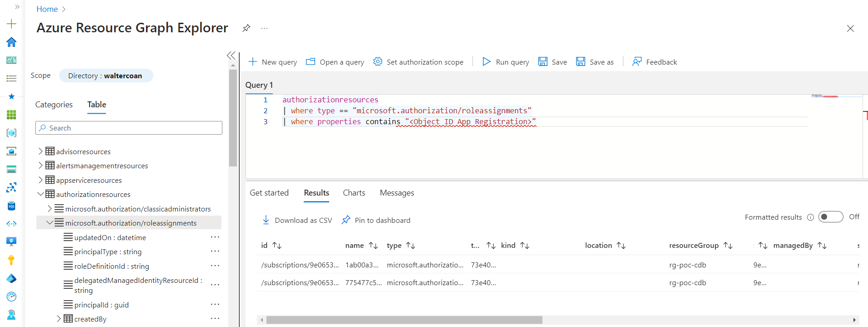Select the updatedOn : datetime field

tap(110, 237)
